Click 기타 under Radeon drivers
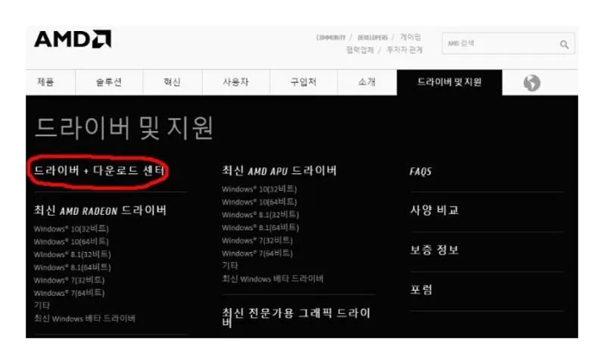Image resolution: width=604 pixels, height=364 pixels. coord(42,306)
